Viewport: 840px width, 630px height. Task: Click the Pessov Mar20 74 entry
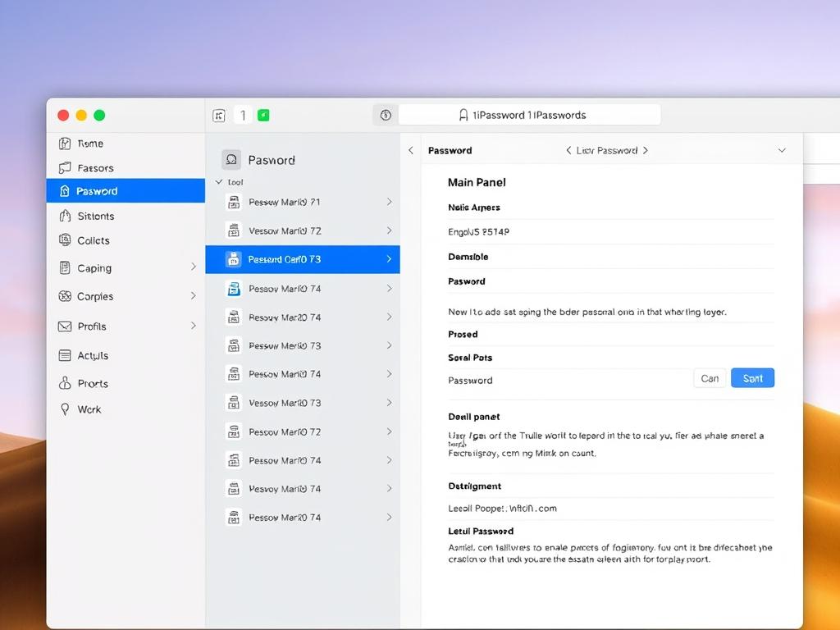(x=303, y=518)
